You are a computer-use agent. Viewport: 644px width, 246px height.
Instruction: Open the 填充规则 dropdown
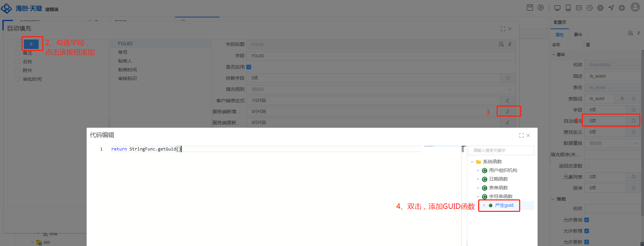(x=381, y=89)
